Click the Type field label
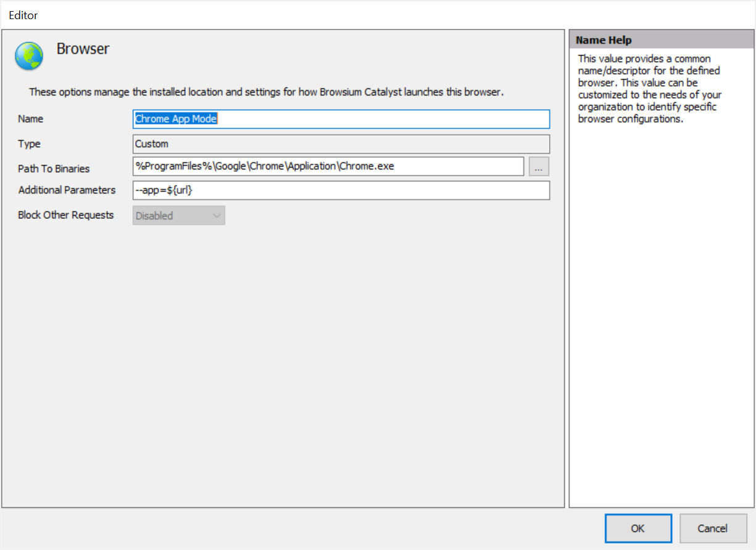 [x=30, y=144]
